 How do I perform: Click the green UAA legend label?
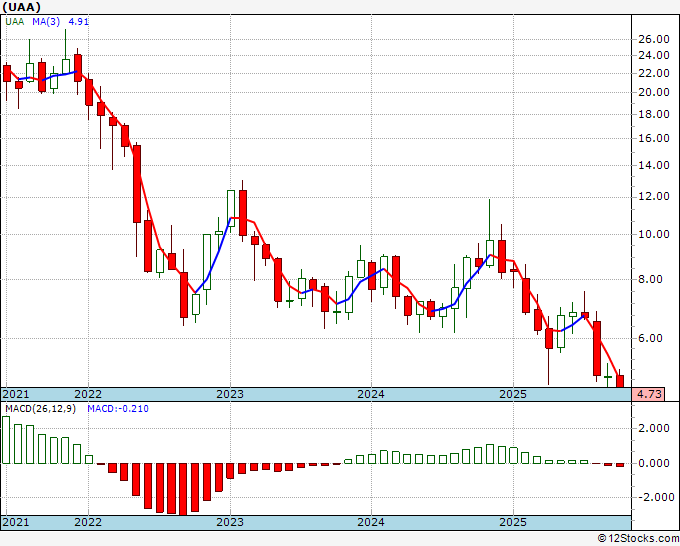[15, 22]
